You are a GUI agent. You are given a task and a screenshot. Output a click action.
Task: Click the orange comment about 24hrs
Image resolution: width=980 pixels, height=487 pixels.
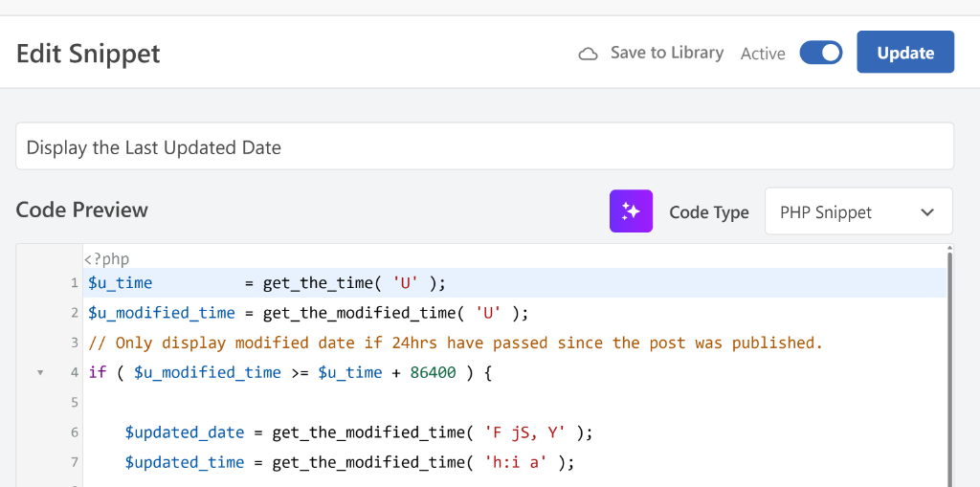(455, 343)
